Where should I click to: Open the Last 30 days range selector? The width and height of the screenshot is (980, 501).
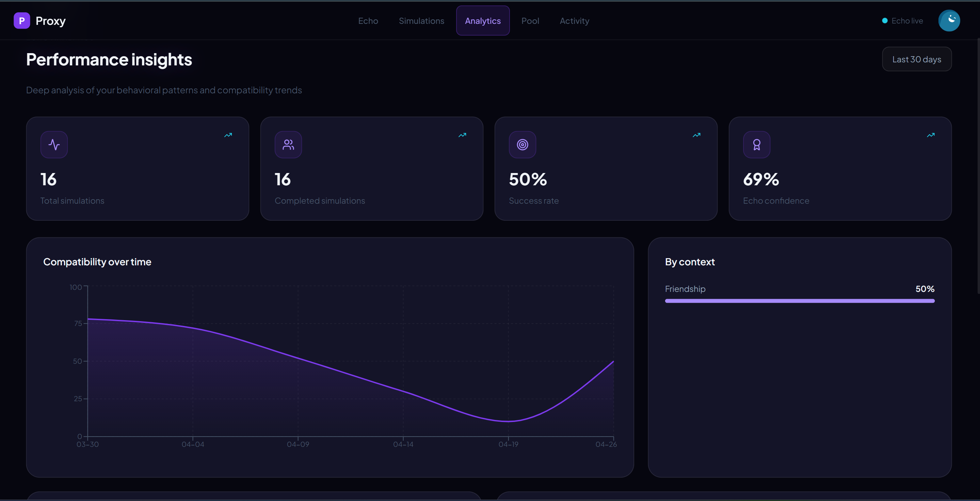[916, 59]
